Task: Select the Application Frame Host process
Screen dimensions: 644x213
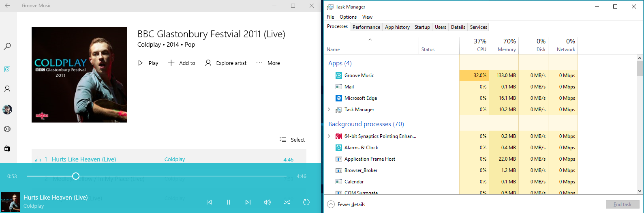Action: tap(451, 159)
